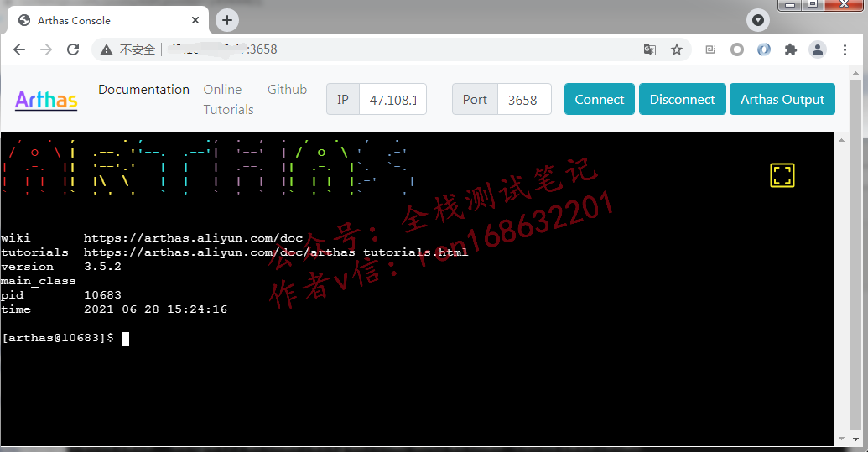This screenshot has width=868, height=452.
Task: Click the pid 10683 value
Action: (x=102, y=295)
